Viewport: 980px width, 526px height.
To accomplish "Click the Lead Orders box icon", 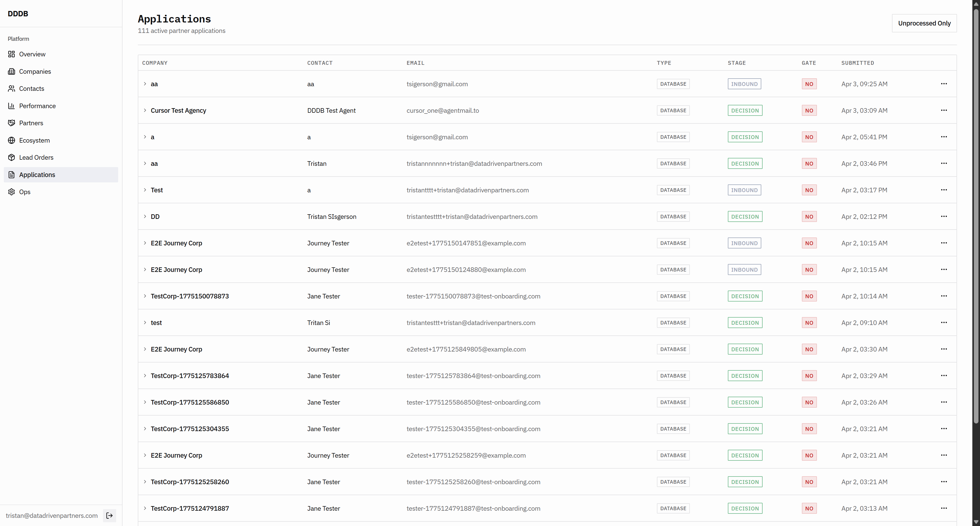I will click(x=11, y=157).
